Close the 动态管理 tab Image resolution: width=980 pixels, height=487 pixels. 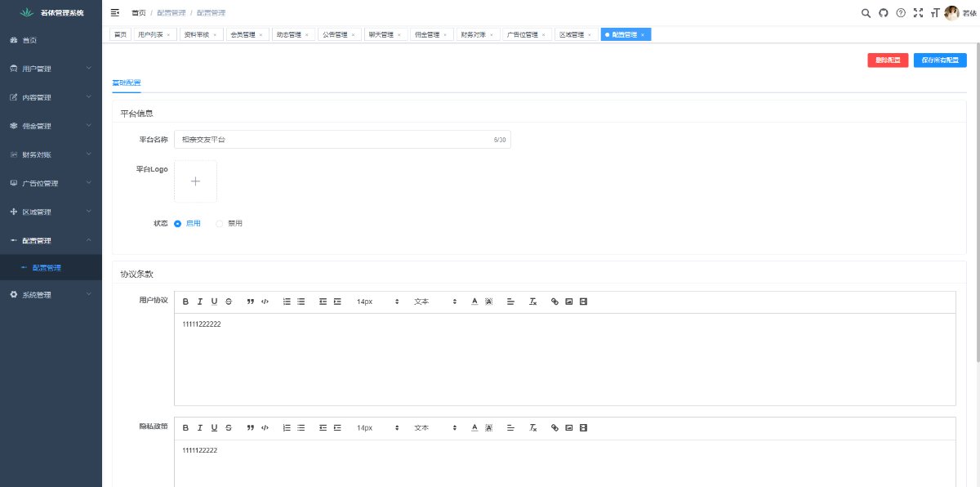pyautogui.click(x=306, y=35)
